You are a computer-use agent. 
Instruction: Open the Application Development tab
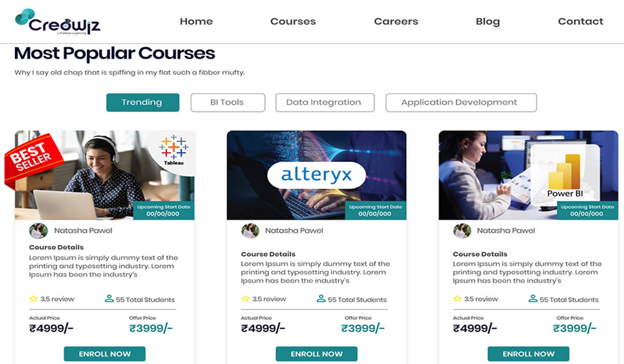(461, 102)
